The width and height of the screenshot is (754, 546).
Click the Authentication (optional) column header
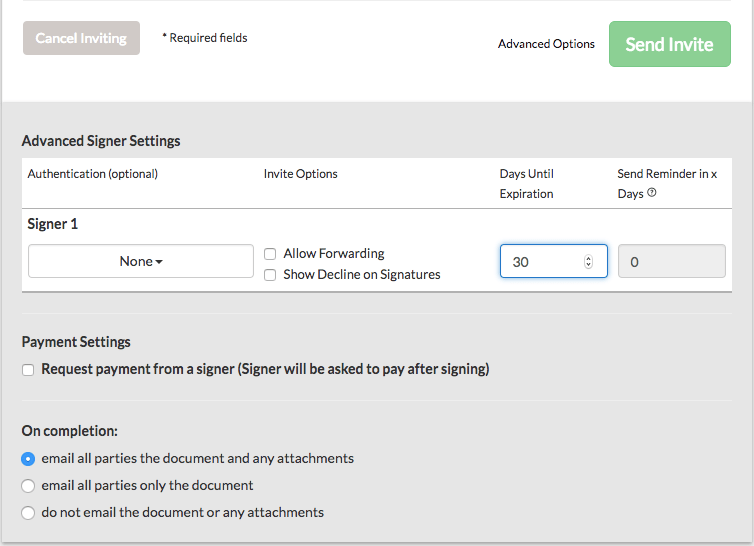click(x=93, y=174)
